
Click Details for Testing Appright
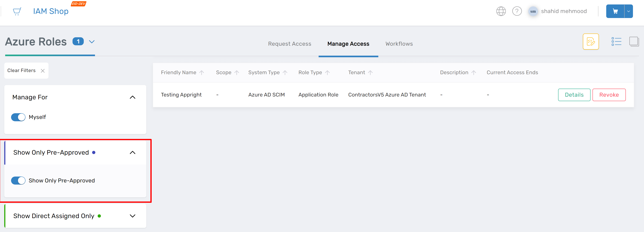[x=574, y=95]
